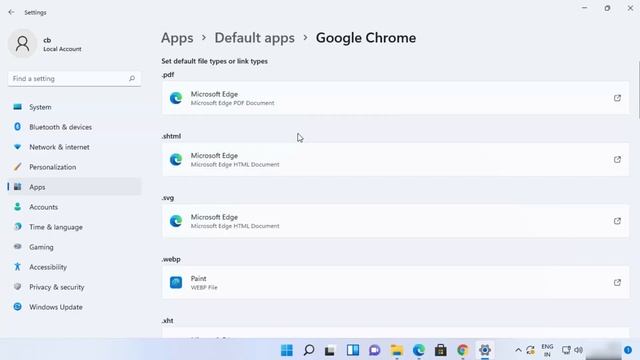Open Widgets on the taskbar
This screenshot has width=640, height=360.
pyautogui.click(x=353, y=350)
